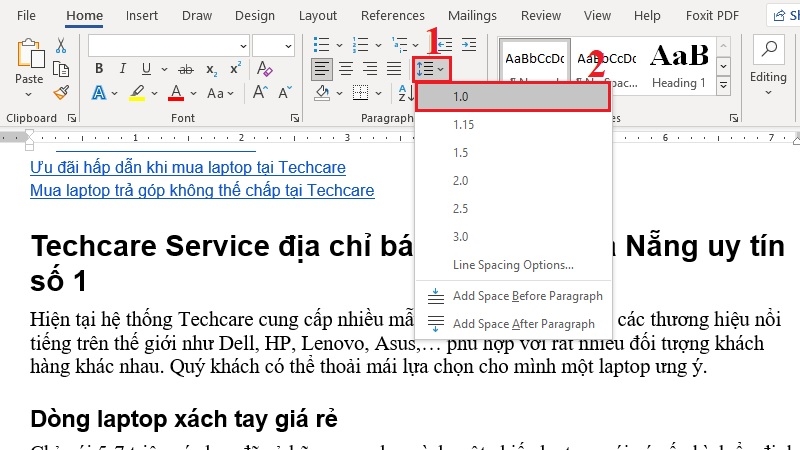Open Editing search menu
The image size is (800, 450).
click(768, 66)
